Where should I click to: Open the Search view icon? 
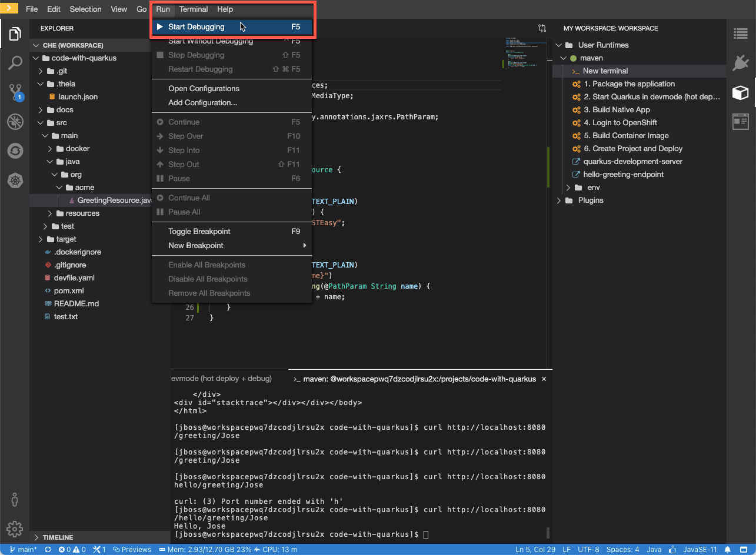(15, 63)
